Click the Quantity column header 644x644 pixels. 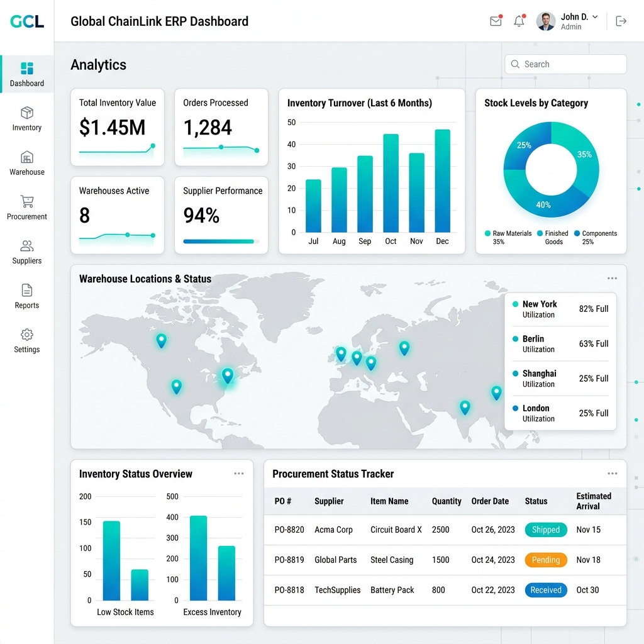coord(447,501)
